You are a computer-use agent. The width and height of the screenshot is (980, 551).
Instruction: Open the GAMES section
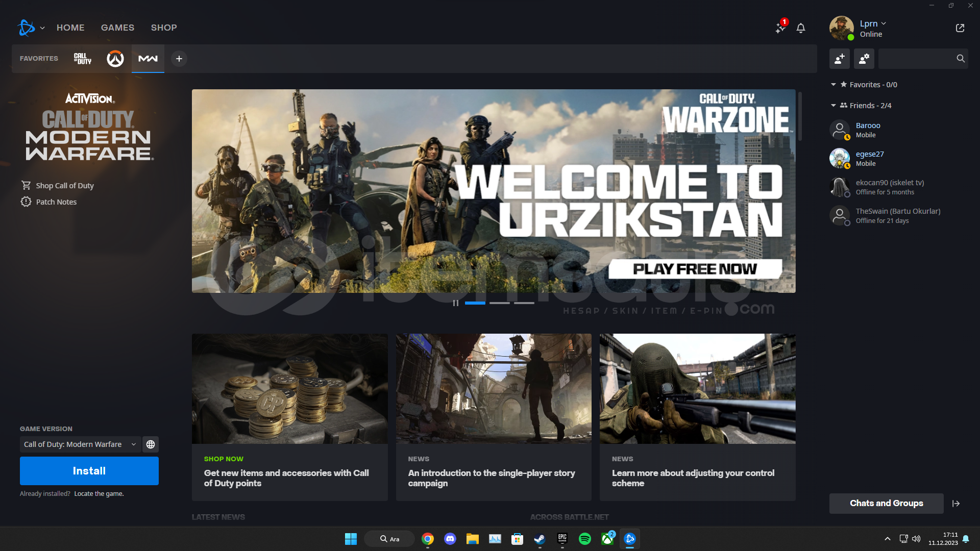pos(117,28)
